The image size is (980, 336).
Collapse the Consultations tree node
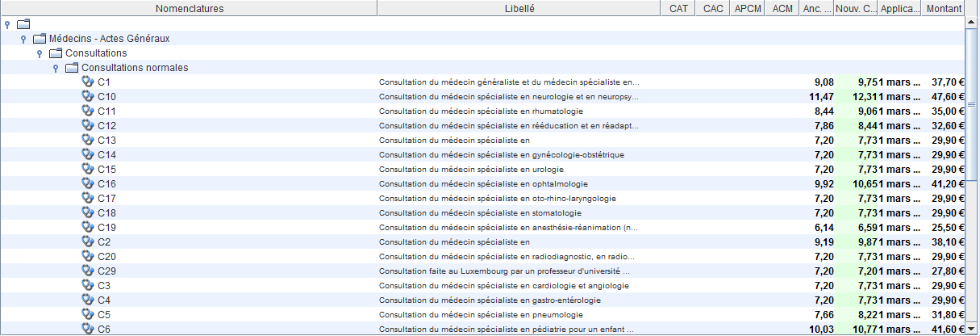pyautogui.click(x=40, y=53)
